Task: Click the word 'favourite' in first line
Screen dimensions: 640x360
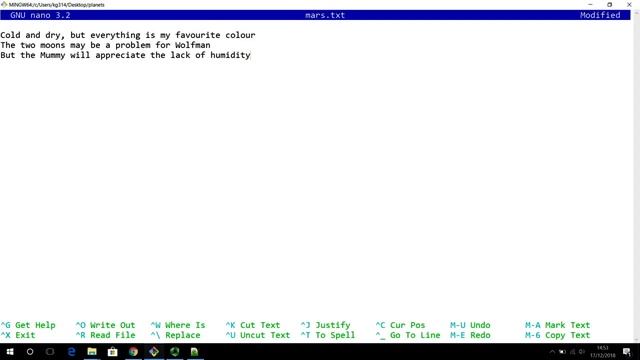Action: point(198,35)
